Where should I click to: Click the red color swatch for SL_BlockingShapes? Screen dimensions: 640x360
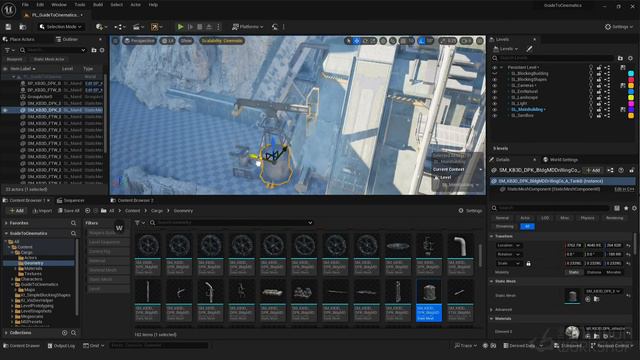click(x=631, y=80)
